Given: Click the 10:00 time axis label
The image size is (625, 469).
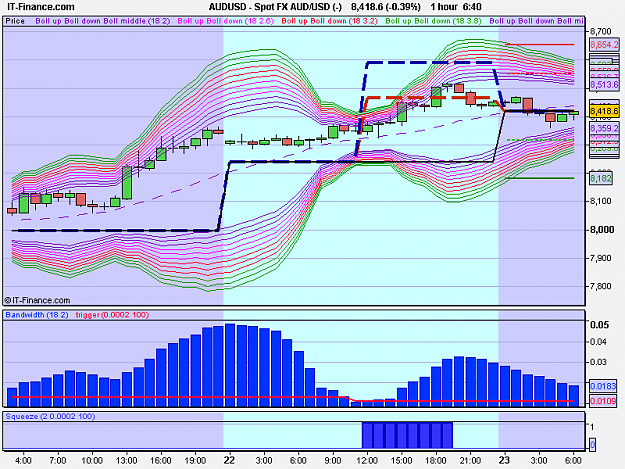Looking at the screenshot, I should pos(92,461).
